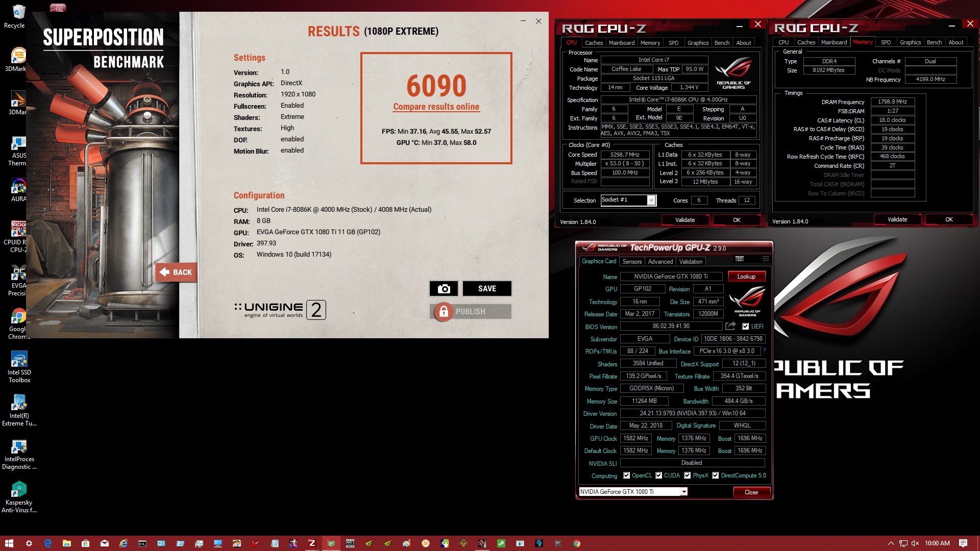Viewport: 980px width, 551px height.
Task: Click the Compare results online link
Action: click(436, 107)
